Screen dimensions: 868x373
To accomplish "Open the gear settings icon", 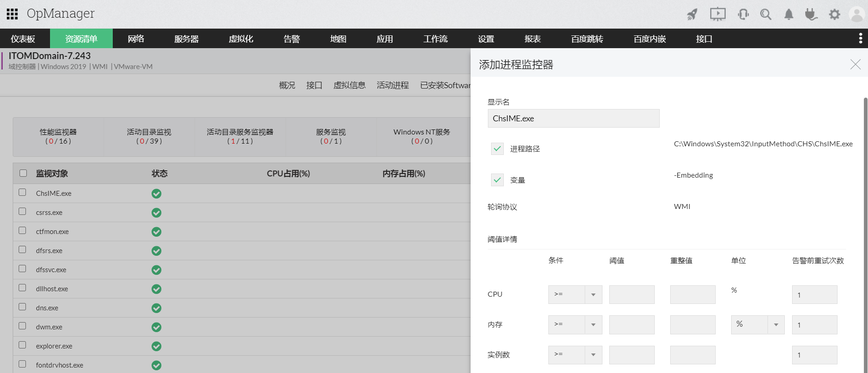I will pyautogui.click(x=834, y=15).
